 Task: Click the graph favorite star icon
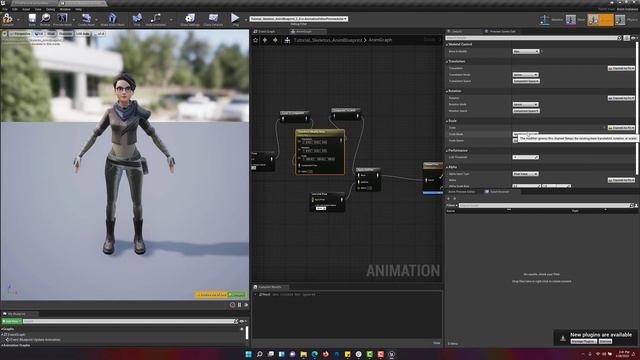[256, 40]
